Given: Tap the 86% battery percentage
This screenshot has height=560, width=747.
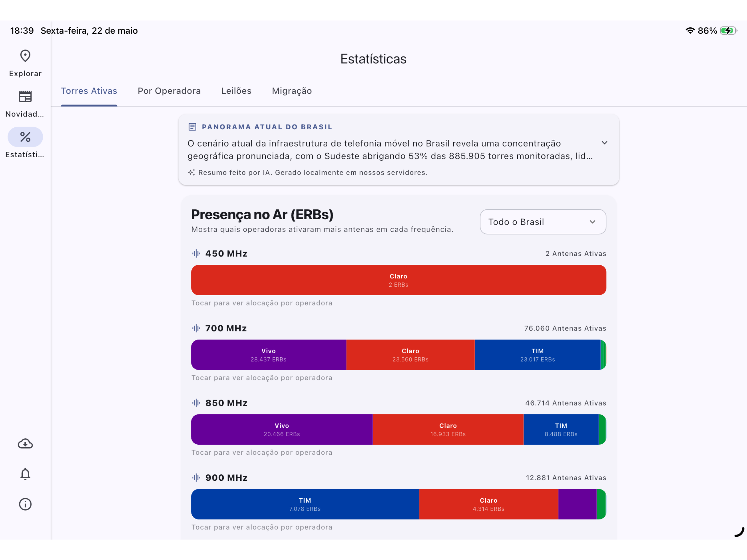Looking at the screenshot, I should pos(707,31).
